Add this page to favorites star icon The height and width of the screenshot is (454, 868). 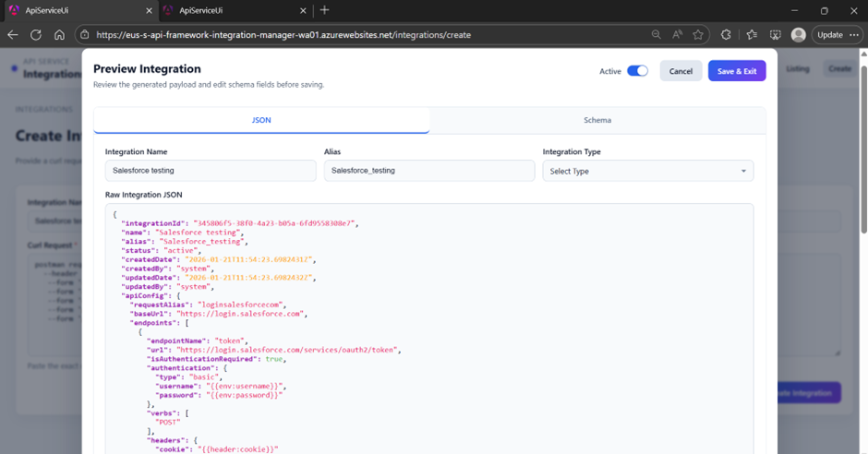click(x=698, y=35)
